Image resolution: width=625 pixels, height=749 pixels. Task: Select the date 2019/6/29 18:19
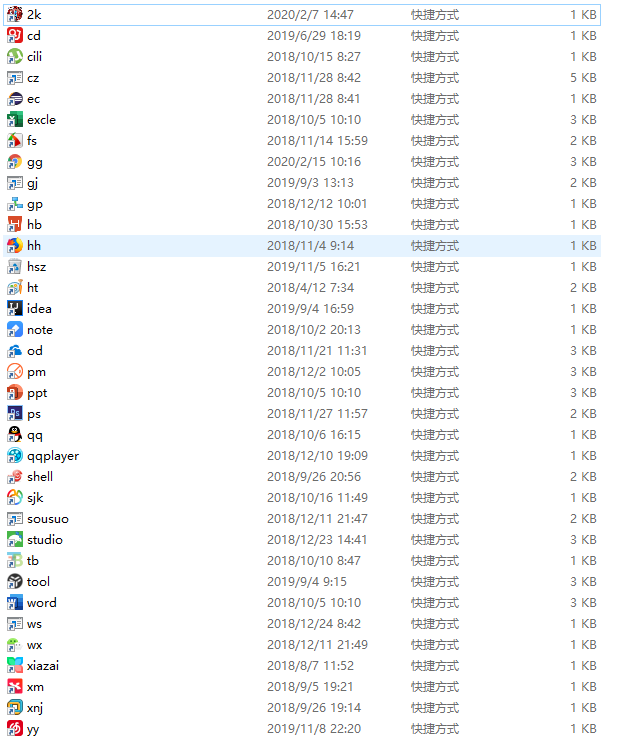314,36
